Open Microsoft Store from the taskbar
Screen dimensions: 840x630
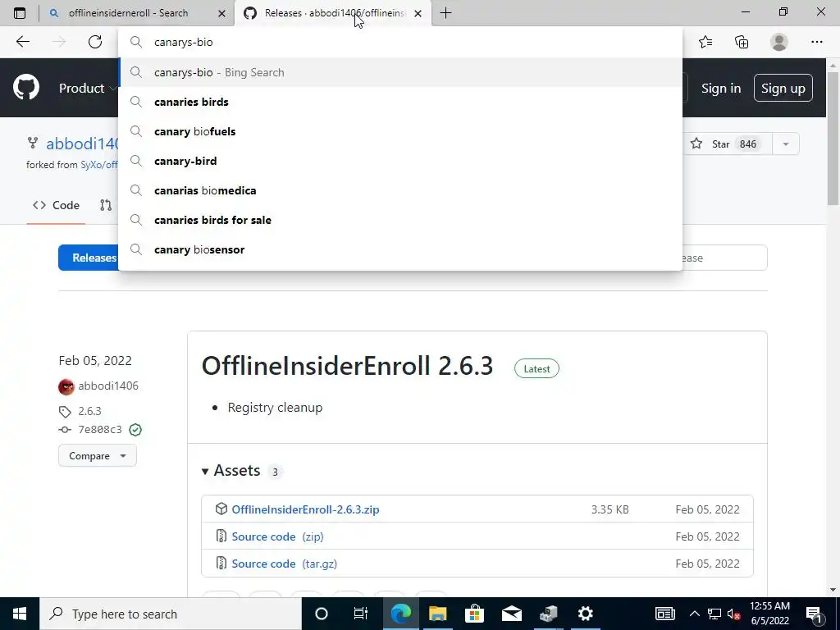(x=475, y=614)
